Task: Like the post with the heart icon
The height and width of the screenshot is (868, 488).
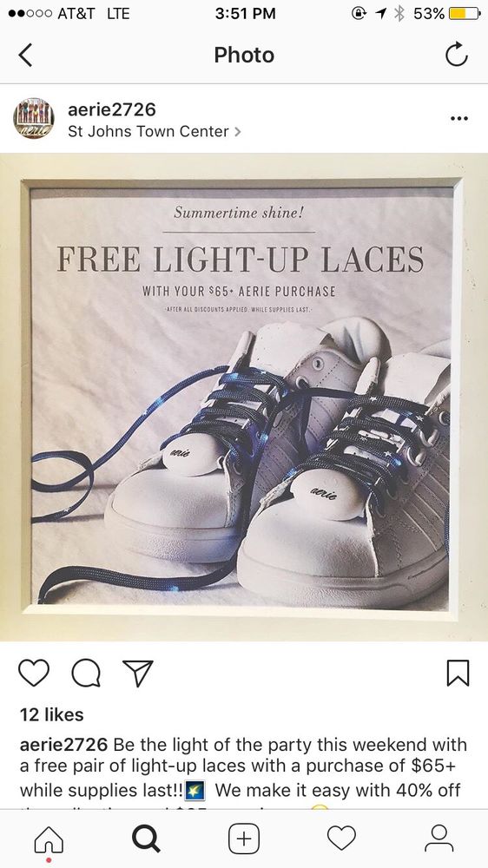Action: (34, 673)
